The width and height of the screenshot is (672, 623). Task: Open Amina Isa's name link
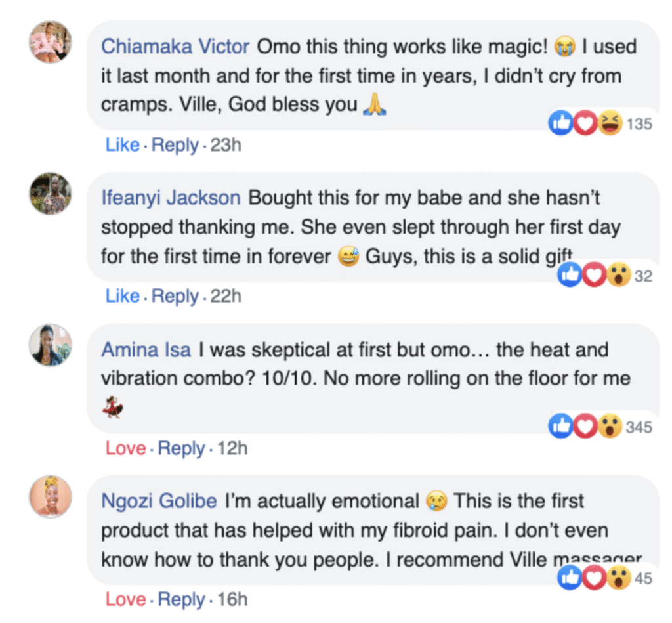(x=146, y=349)
